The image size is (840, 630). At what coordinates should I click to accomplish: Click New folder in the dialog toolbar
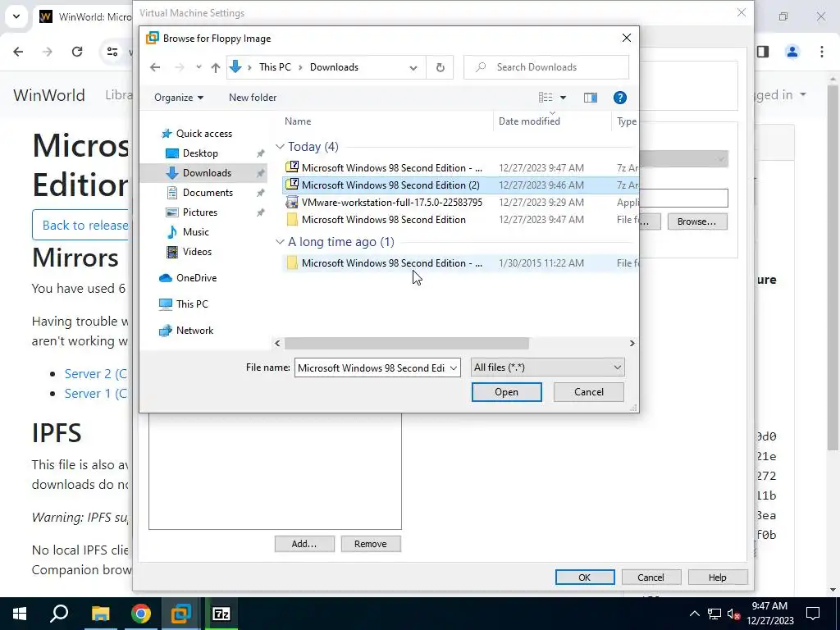click(253, 98)
